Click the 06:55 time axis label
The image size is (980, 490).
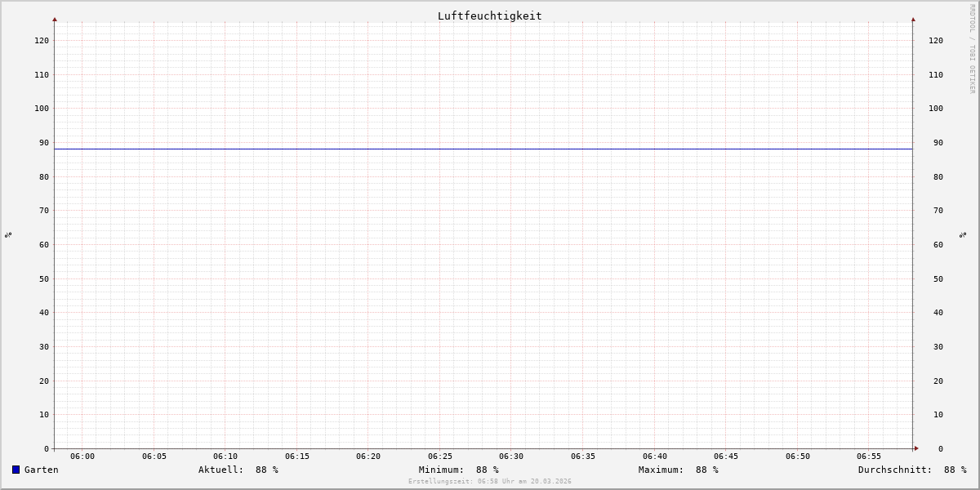869,457
